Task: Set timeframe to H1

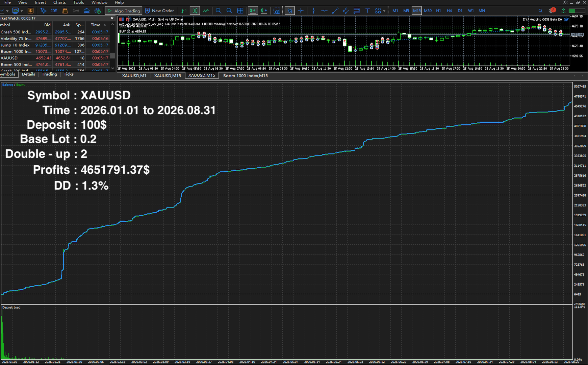Action: pos(438,11)
